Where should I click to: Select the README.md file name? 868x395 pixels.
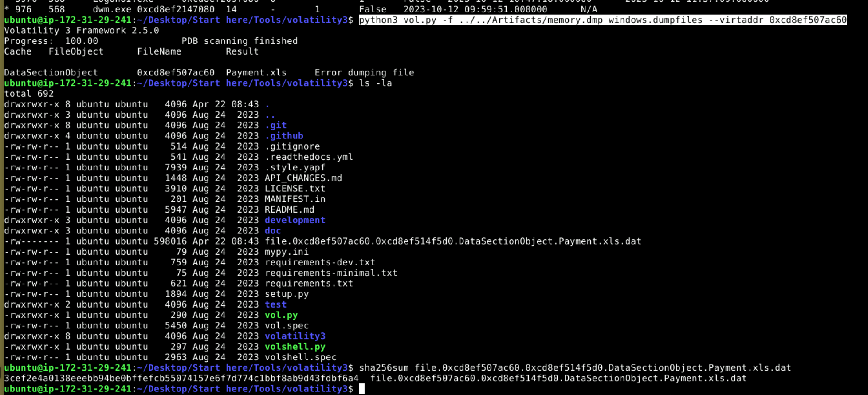(289, 209)
